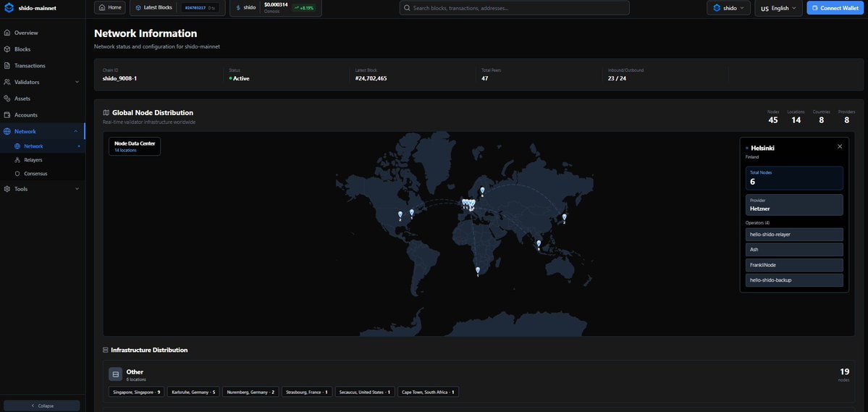The height and width of the screenshot is (412, 868).
Task: Click the Consensus shield icon in sidebar
Action: click(x=17, y=173)
